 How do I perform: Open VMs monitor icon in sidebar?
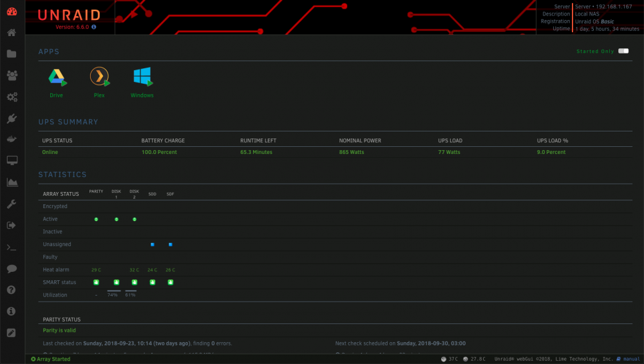12,160
